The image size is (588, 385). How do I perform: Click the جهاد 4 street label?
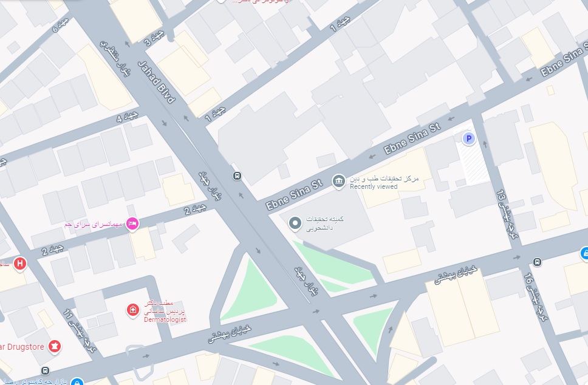(x=127, y=117)
